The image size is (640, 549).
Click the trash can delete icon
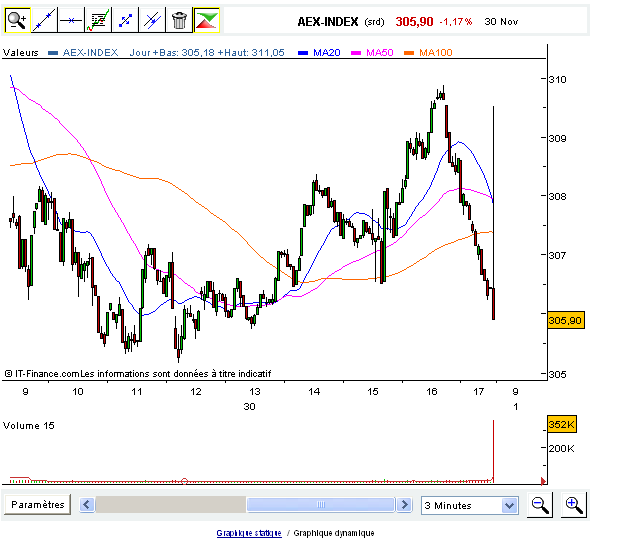(x=179, y=20)
